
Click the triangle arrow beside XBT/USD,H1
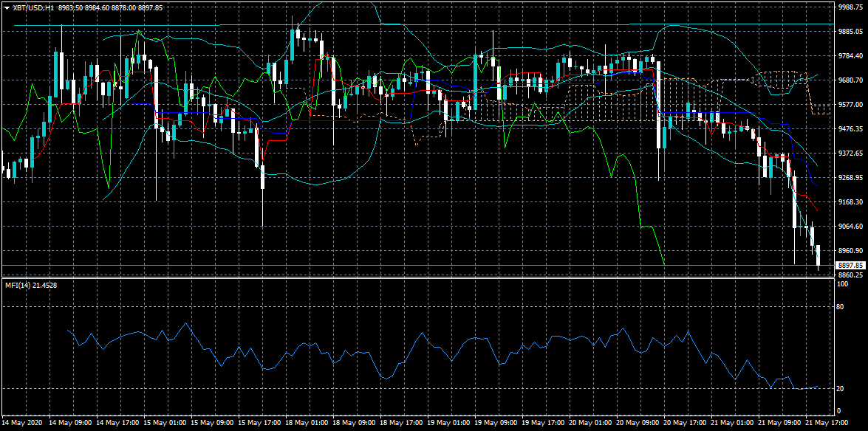[x=6, y=7]
